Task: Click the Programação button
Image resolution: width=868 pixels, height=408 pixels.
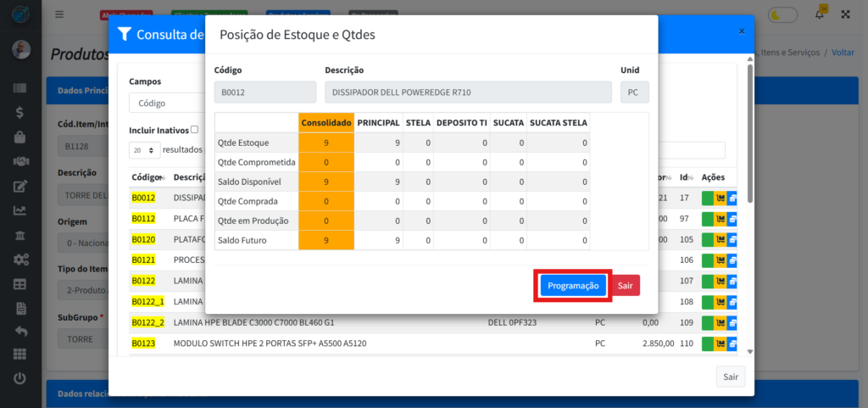Action: coord(573,286)
